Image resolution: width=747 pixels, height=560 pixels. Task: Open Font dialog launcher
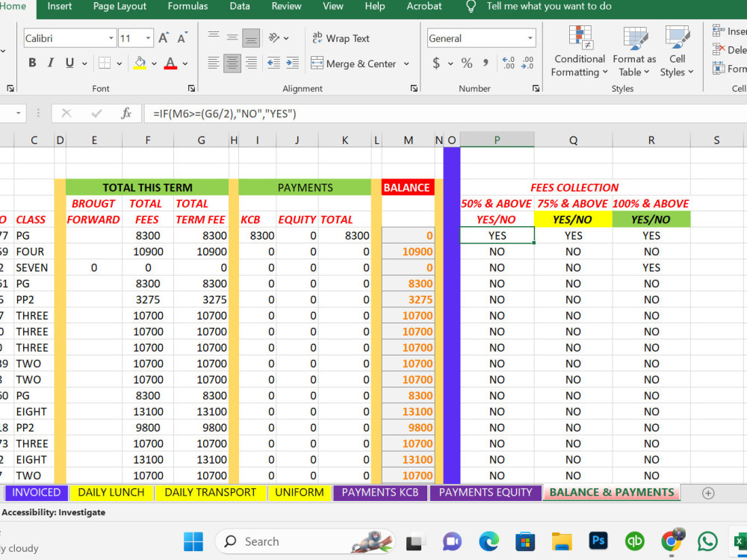coord(191,88)
